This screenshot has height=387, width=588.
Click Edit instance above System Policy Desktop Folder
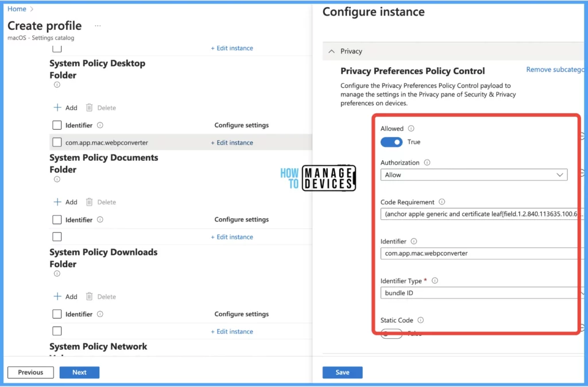click(232, 48)
